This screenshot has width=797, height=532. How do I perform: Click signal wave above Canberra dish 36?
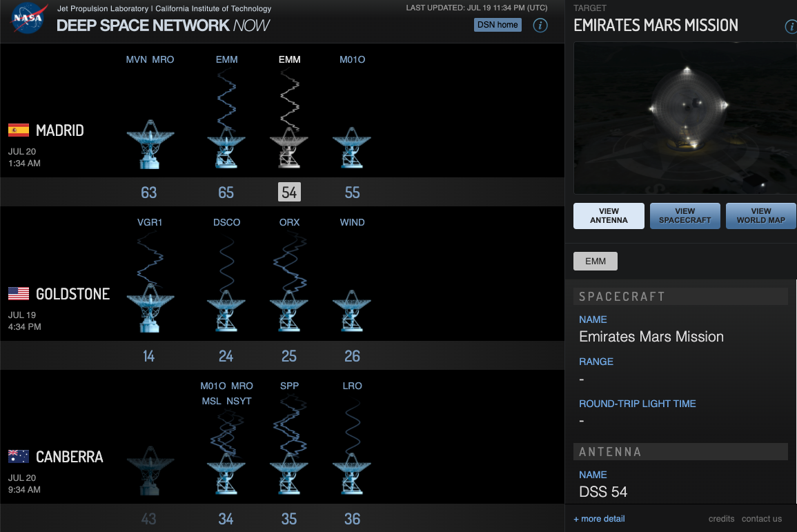[x=352, y=427]
